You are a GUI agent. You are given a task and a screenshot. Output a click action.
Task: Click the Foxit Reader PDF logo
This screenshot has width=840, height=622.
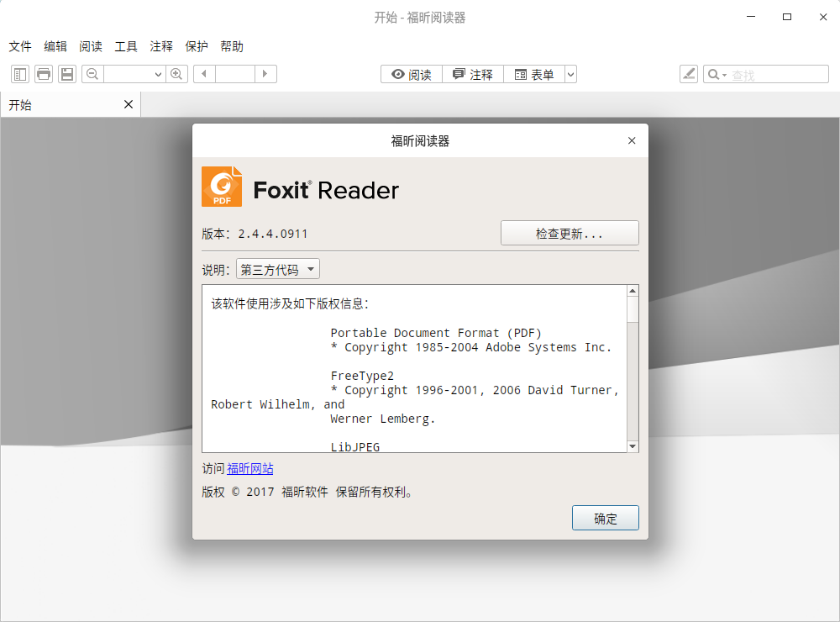point(222,187)
